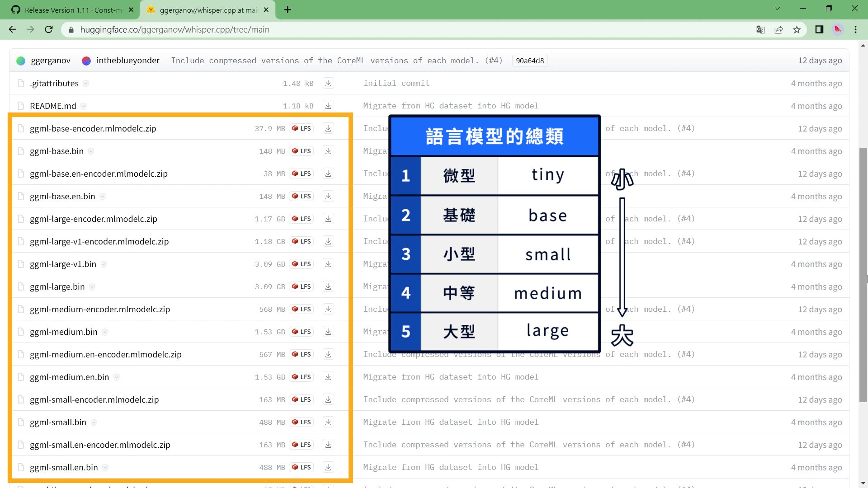Download ggml-base.en.bin model file
The image size is (868, 488).
point(328,196)
